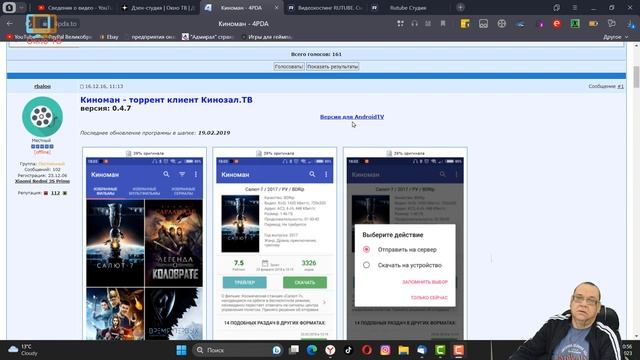Click the green increase-reputation icon
The image size is (640, 360).
[64, 193]
